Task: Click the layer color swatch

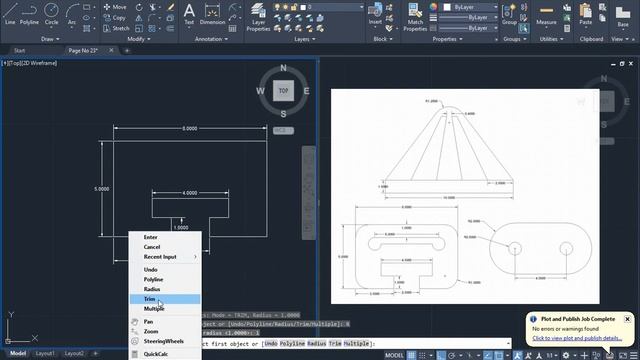Action: point(303,7)
